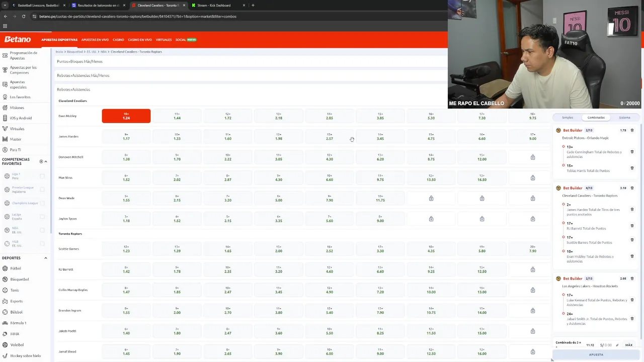
Task: Select James Harden 13+ odds 2.57
Action: point(330,137)
